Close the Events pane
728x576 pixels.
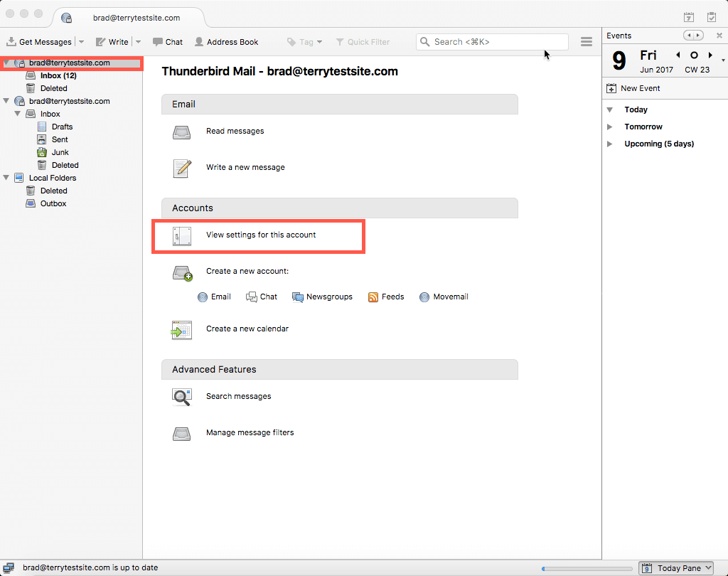719,36
